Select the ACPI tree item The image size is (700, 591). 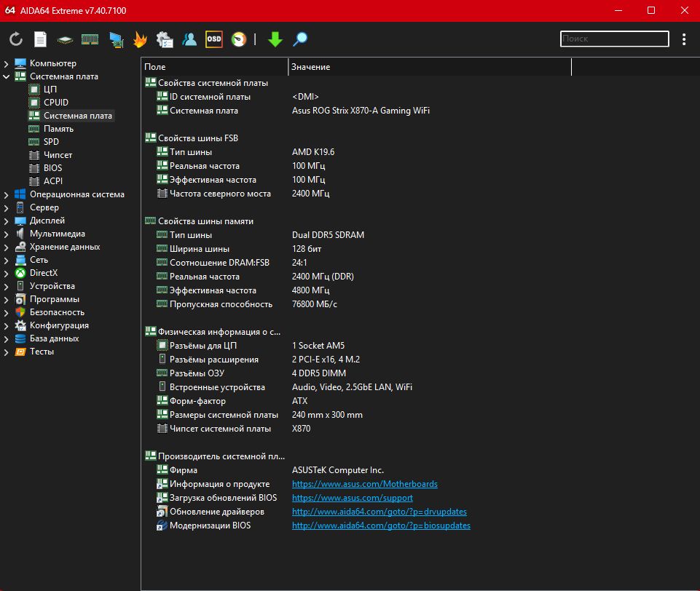coord(53,181)
